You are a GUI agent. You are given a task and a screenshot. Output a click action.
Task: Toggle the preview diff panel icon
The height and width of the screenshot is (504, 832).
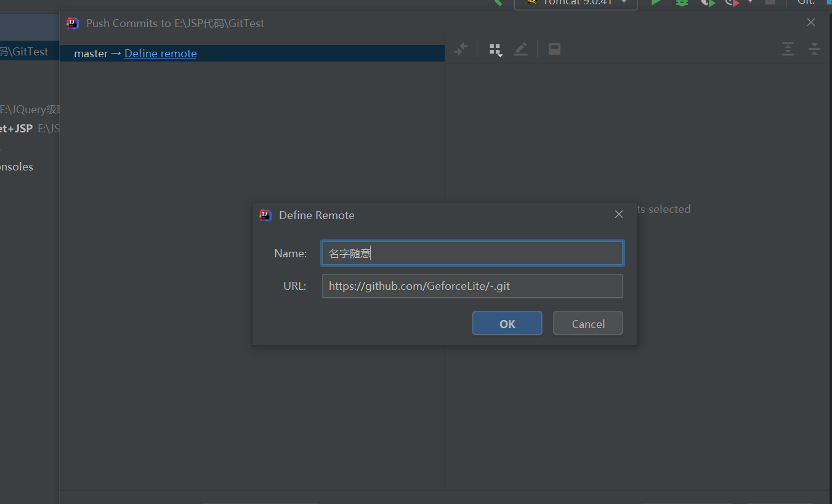pos(554,49)
